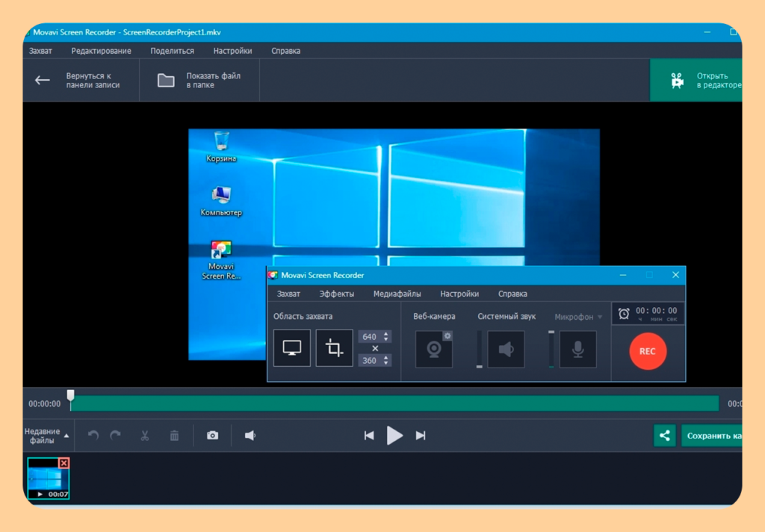Click the 00:00:00 timer display in recorder
Image resolution: width=765 pixels, height=532 pixels.
click(x=656, y=311)
